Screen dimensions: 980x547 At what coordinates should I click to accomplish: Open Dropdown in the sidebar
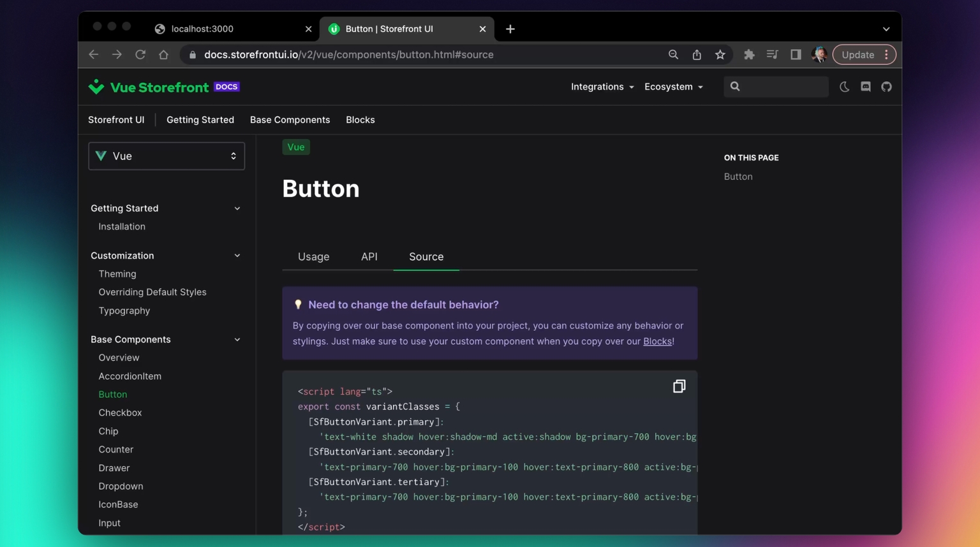tap(121, 486)
